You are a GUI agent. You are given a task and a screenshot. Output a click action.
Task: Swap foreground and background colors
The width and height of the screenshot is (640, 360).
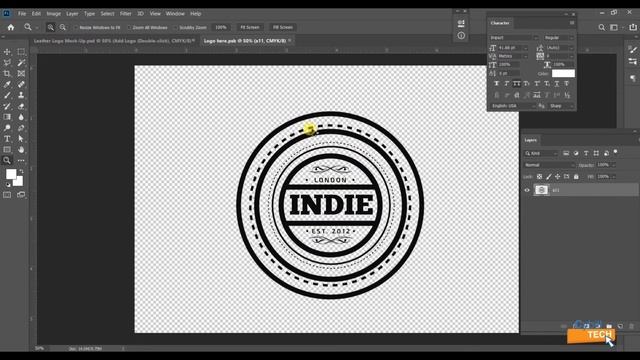click(21, 171)
